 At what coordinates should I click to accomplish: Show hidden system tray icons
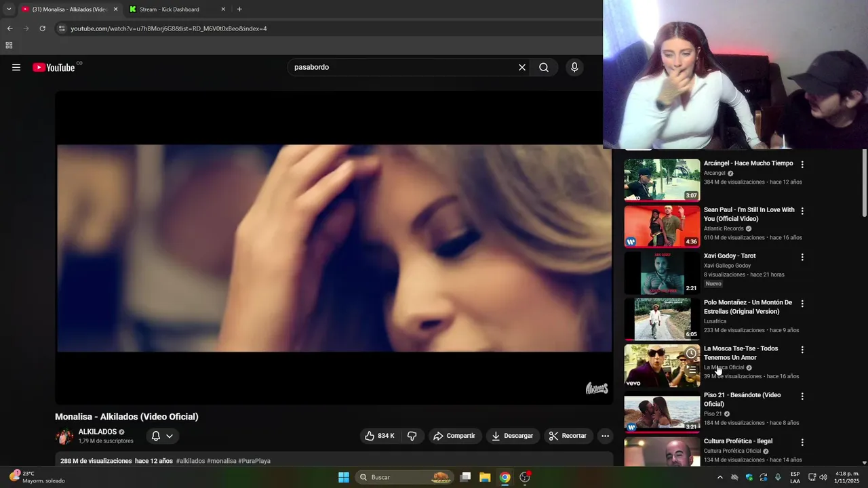(720, 477)
